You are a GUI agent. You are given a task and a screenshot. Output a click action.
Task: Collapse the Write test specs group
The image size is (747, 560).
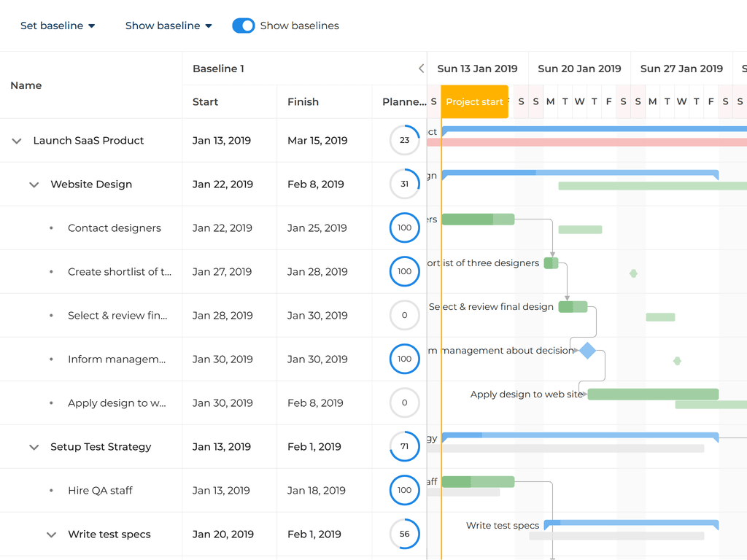point(51,534)
